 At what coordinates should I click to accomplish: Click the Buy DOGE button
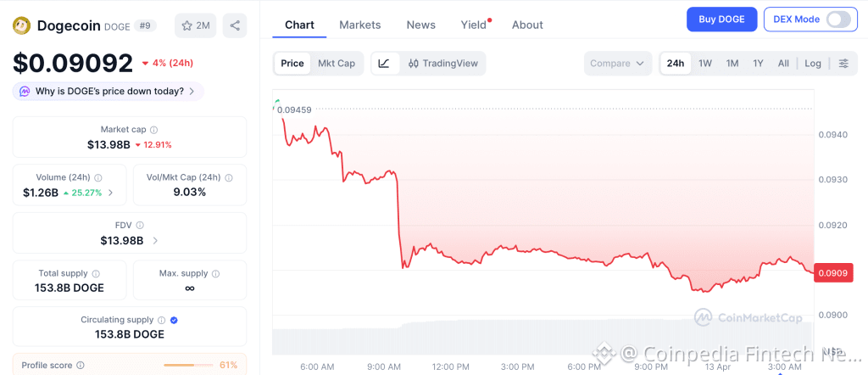721,19
